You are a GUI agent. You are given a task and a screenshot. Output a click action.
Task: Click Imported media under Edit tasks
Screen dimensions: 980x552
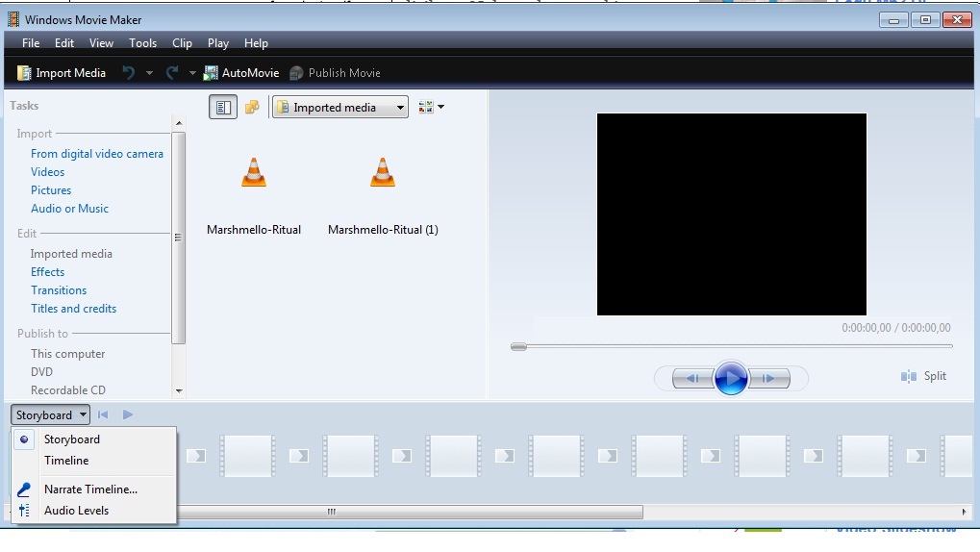pyautogui.click(x=71, y=254)
